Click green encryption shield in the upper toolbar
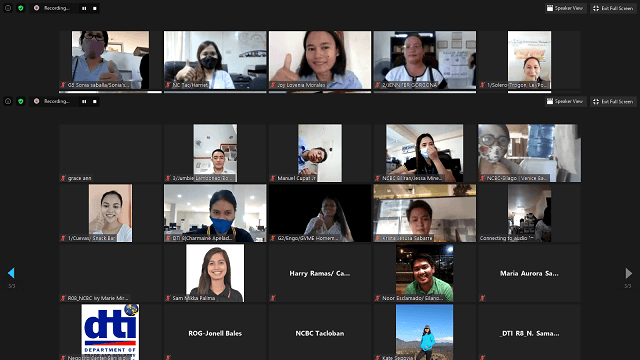Image resolution: width=640 pixels, height=360 pixels. [20, 8]
